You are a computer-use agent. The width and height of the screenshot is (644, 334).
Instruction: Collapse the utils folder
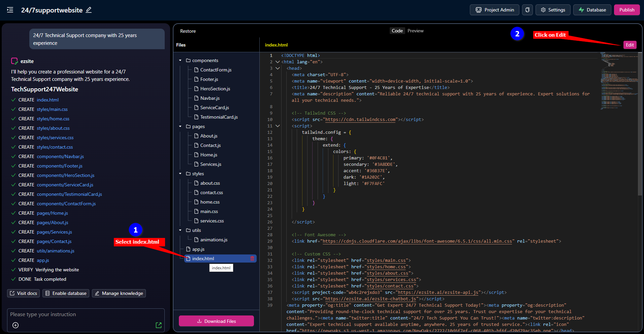click(x=180, y=230)
